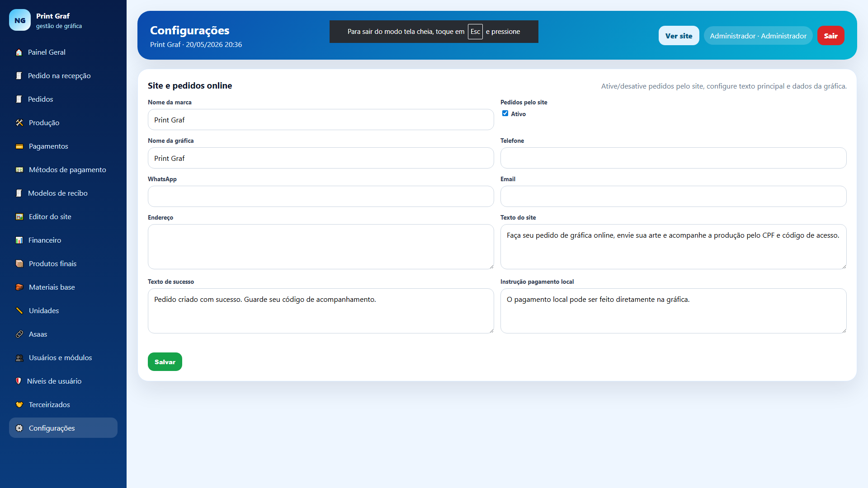Click the Modelos de recibo icon
The image size is (868, 488).
19,193
